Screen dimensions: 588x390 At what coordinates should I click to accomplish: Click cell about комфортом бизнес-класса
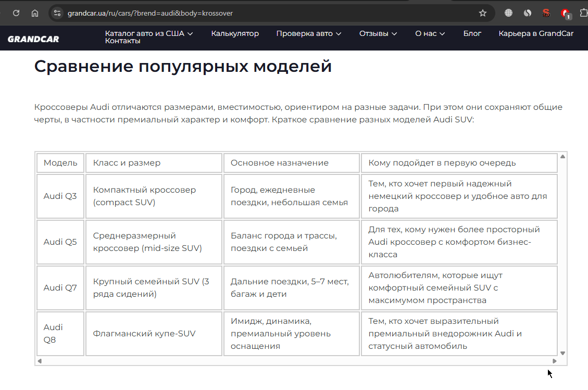click(x=459, y=242)
